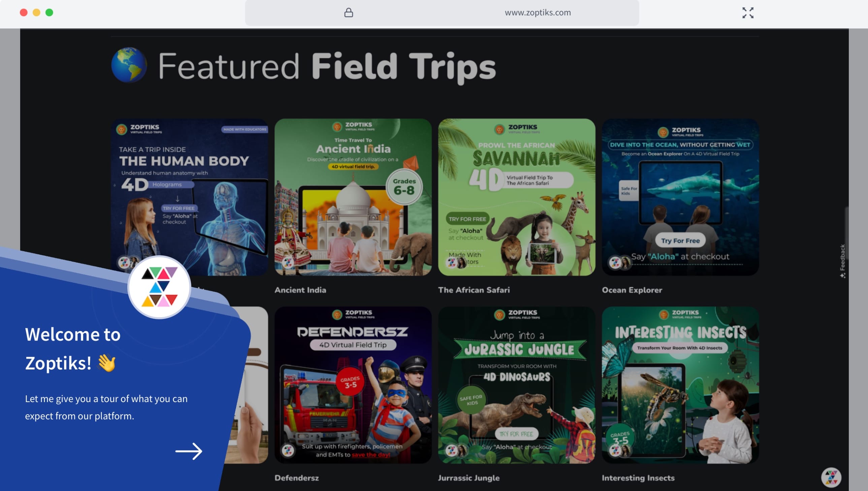Click the Ancient India title link

click(x=300, y=290)
